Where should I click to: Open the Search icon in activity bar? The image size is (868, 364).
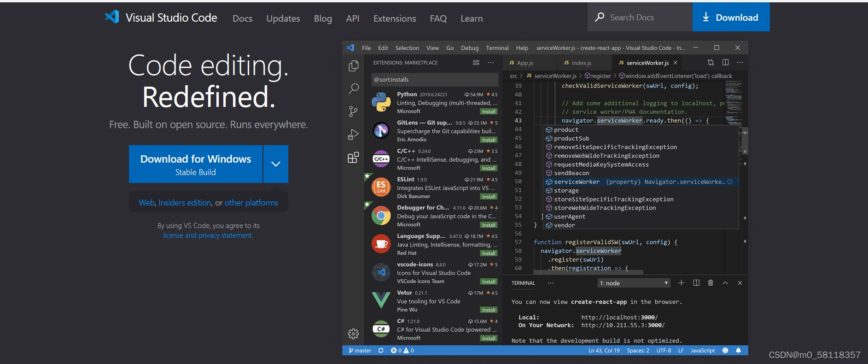(x=353, y=88)
